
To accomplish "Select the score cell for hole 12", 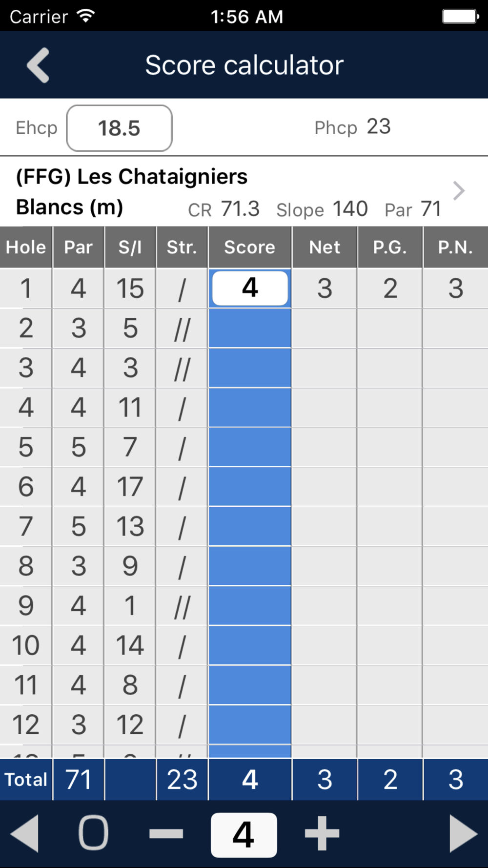I will click(250, 724).
